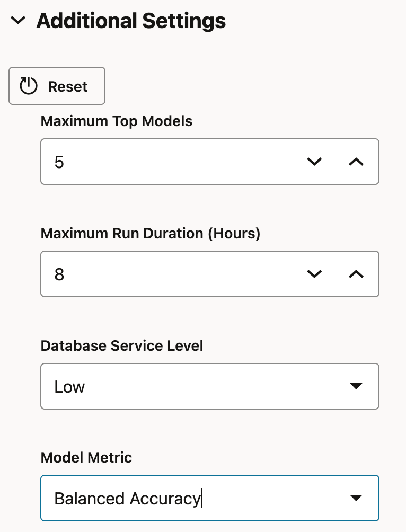This screenshot has width=406, height=532.
Task: Select the Maximum Top Models value field
Action: point(159,162)
